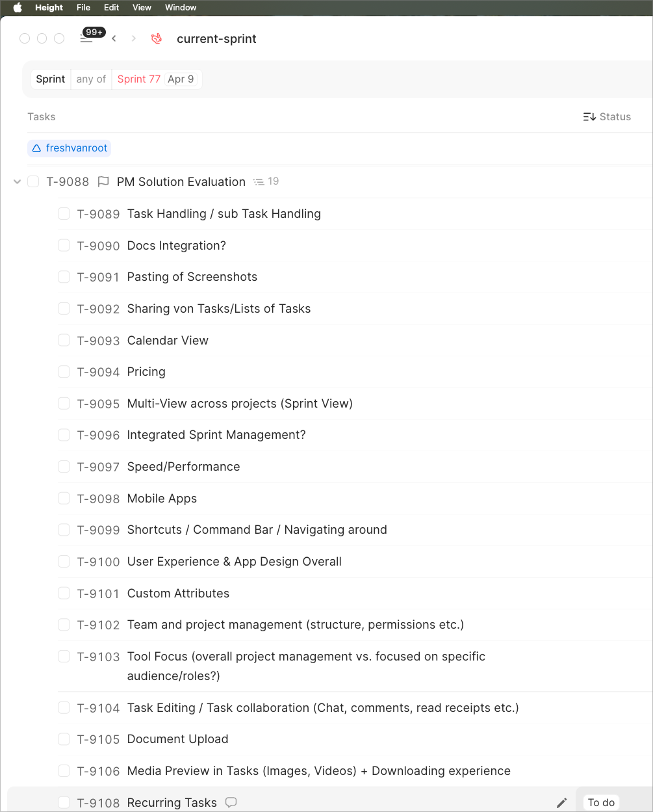Collapse the T-9088 PM Solution Evaluation subtasks
This screenshot has width=653, height=812.
click(17, 182)
